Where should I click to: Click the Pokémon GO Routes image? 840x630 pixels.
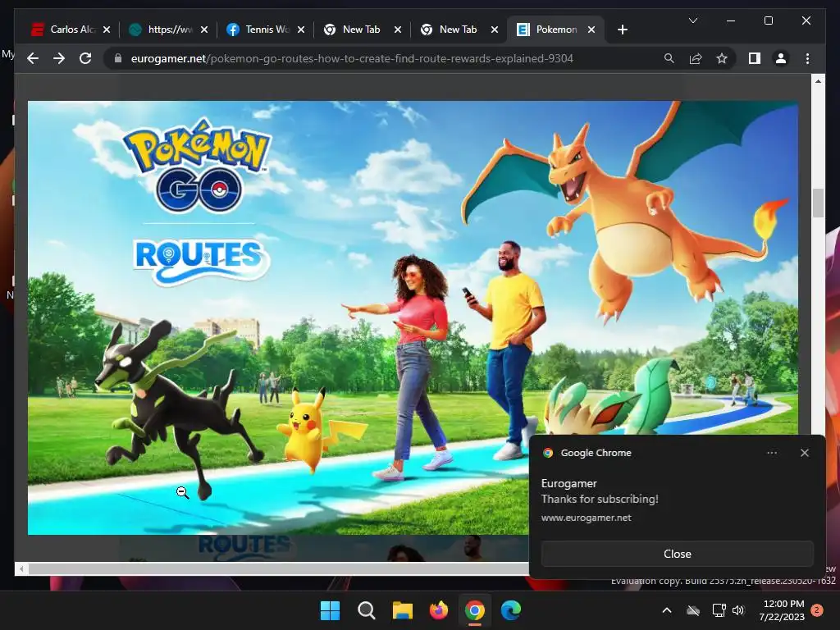(x=413, y=317)
